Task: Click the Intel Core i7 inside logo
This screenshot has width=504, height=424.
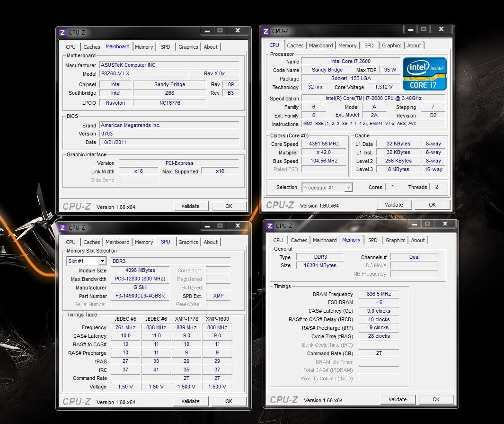Action: click(x=424, y=74)
